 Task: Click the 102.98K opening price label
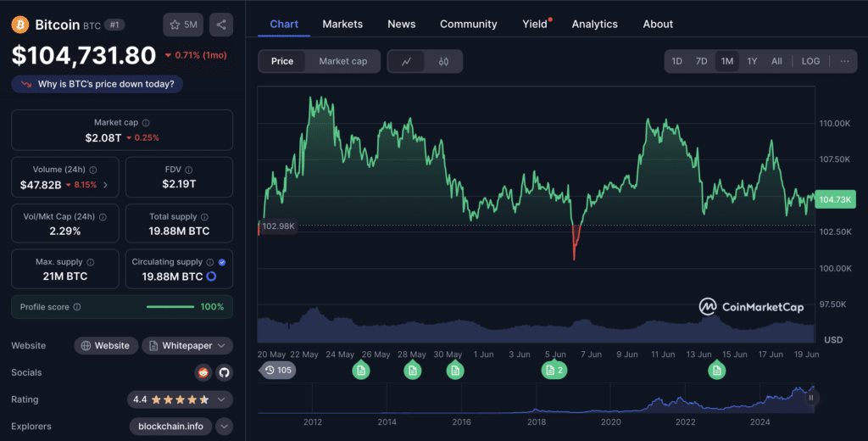pyautogui.click(x=278, y=226)
